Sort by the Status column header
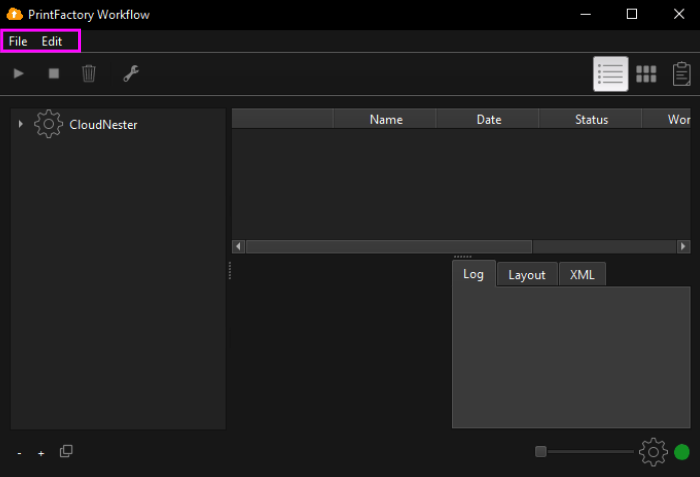Viewport: 700px width, 477px height. (591, 119)
